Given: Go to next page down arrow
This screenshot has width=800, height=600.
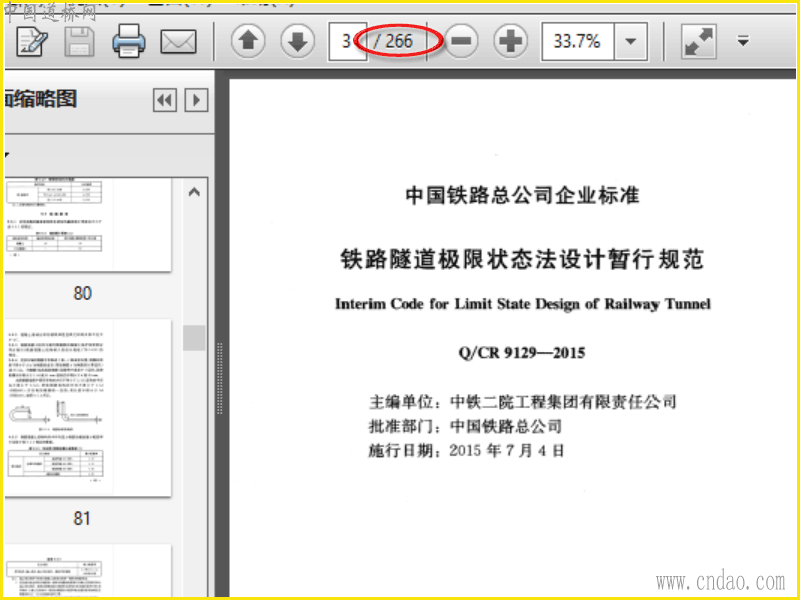Looking at the screenshot, I should click(x=297, y=41).
